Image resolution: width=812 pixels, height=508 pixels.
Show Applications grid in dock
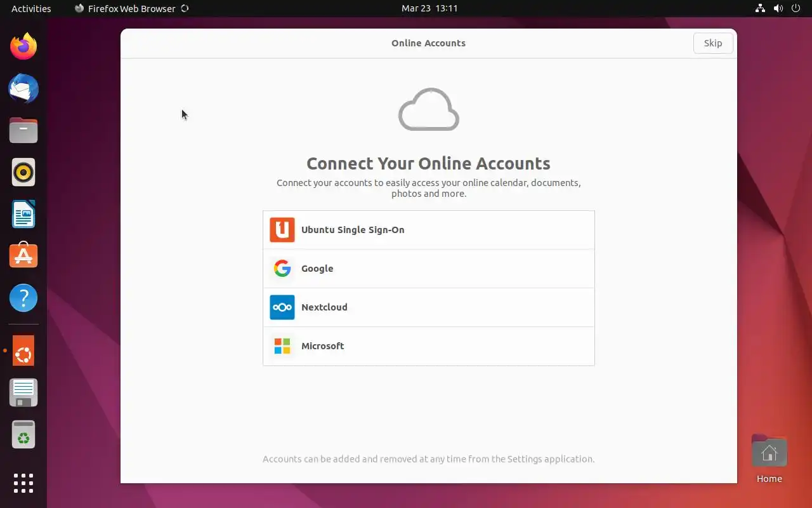click(x=23, y=483)
